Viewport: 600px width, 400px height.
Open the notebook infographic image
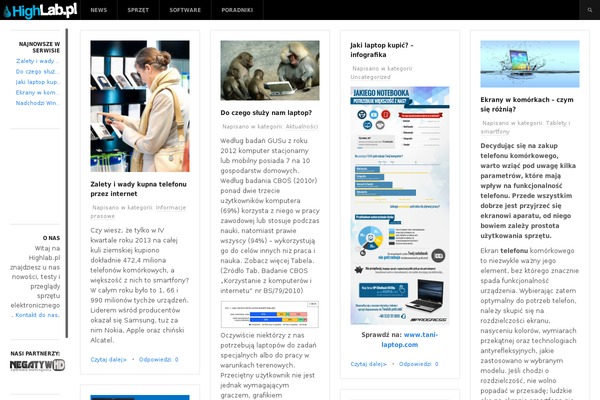pos(400,206)
